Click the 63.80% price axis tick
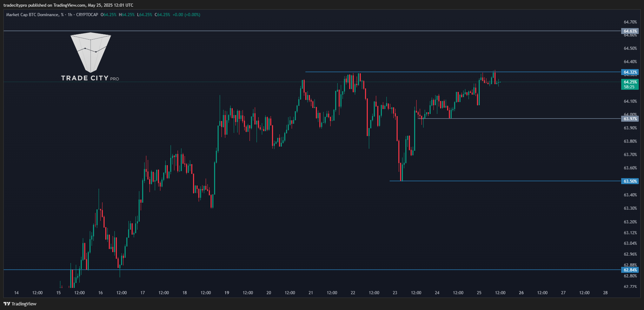644x310 pixels. [630, 141]
